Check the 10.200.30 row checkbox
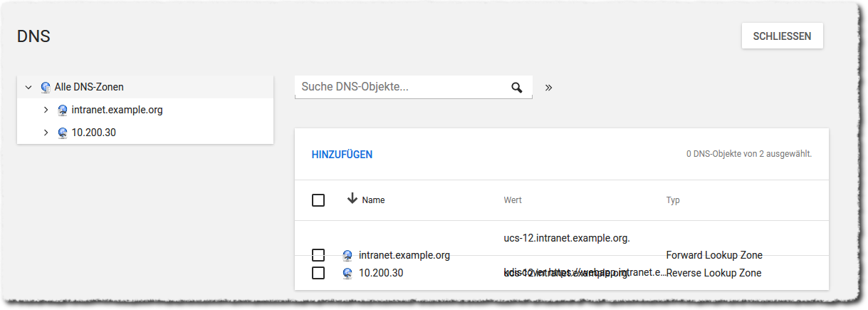 (x=318, y=273)
